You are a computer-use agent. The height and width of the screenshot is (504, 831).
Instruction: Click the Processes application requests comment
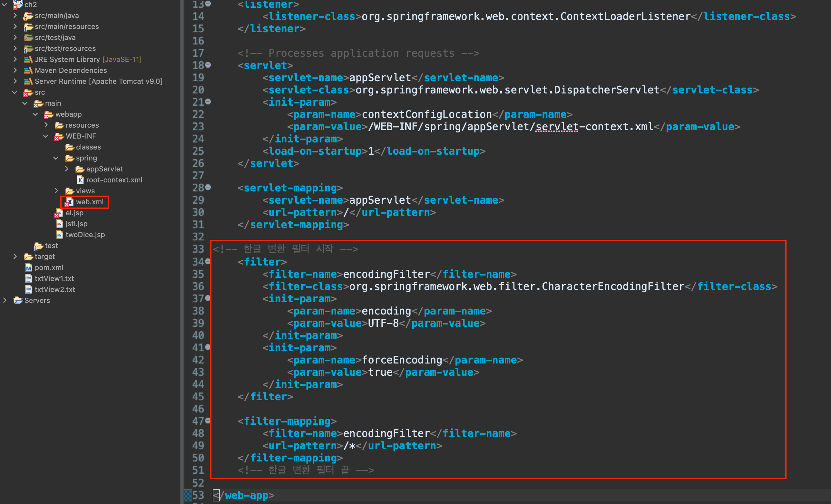358,53
